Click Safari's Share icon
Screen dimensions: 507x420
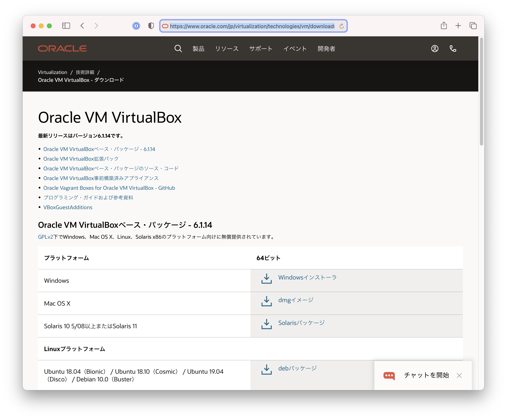[444, 26]
